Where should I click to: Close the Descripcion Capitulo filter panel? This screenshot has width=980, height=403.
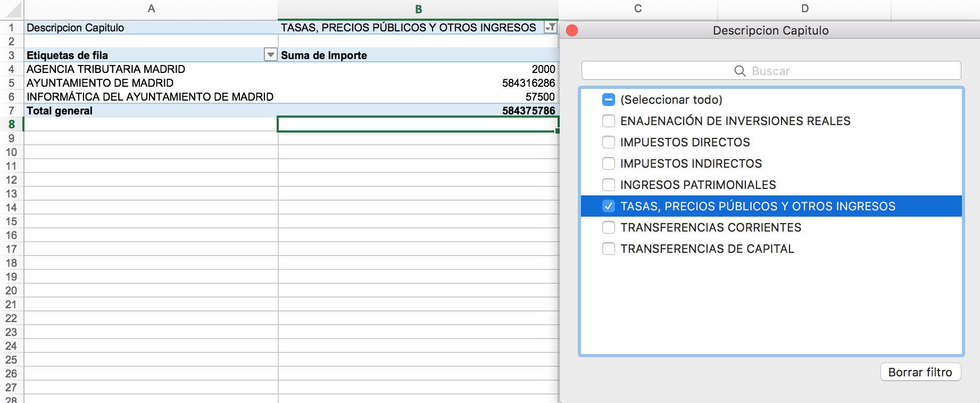coord(572,30)
